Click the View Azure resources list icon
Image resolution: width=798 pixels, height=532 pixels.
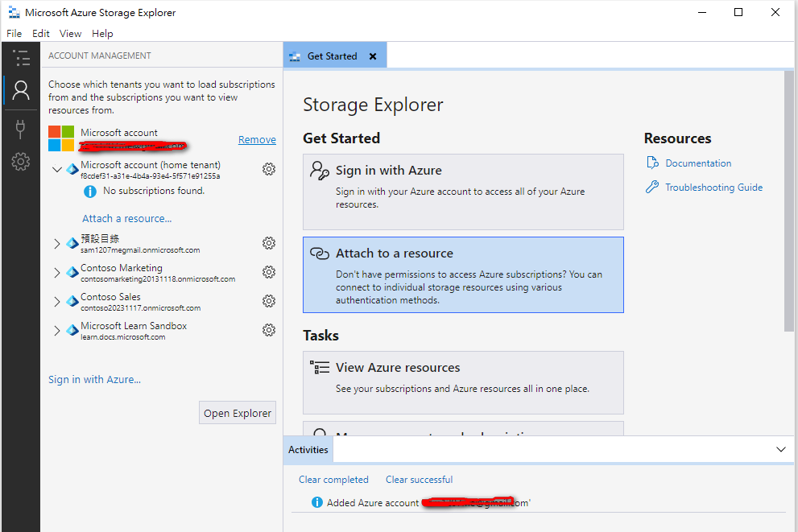[x=320, y=367]
